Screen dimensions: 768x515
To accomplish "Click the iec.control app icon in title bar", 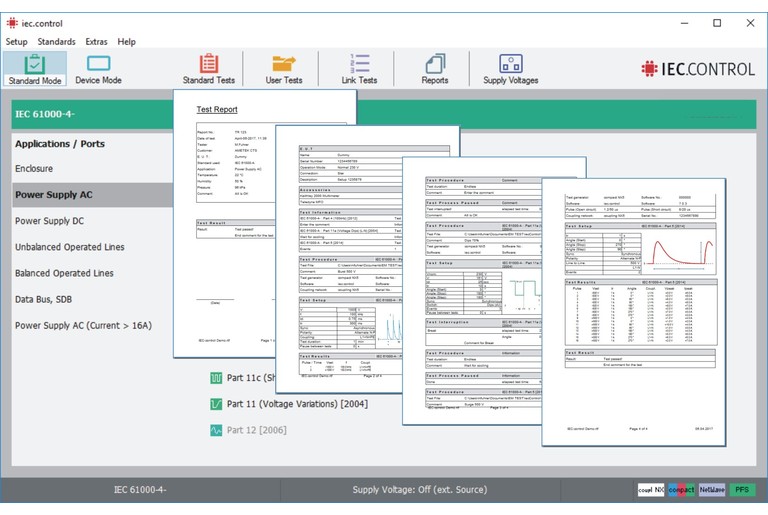I will [12, 23].
